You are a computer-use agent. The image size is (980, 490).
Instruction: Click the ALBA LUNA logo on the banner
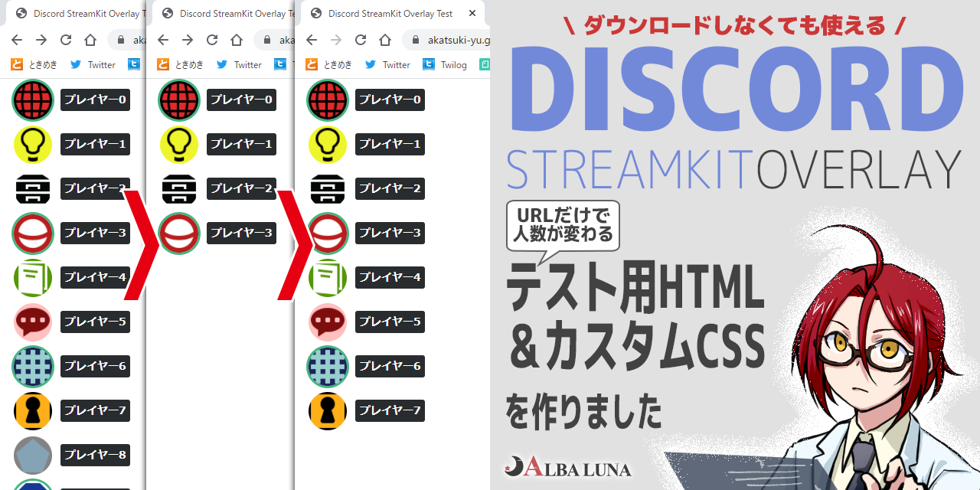[568, 467]
